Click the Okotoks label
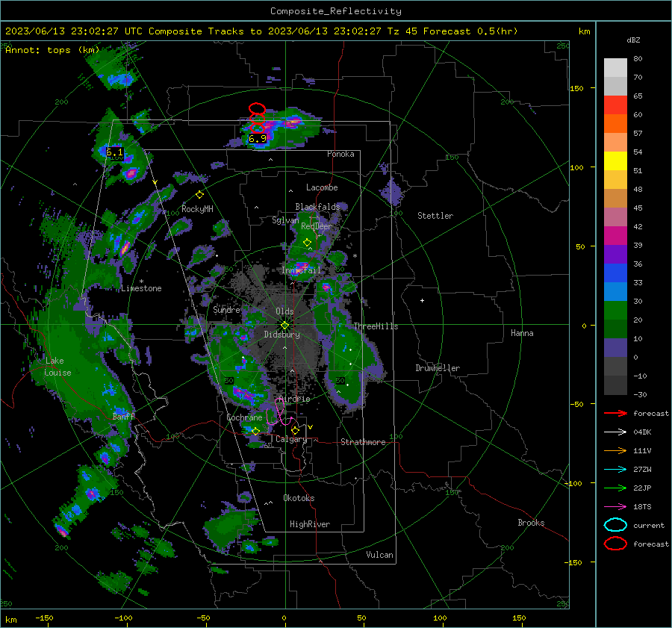The width and height of the screenshot is (672, 628). point(299,498)
